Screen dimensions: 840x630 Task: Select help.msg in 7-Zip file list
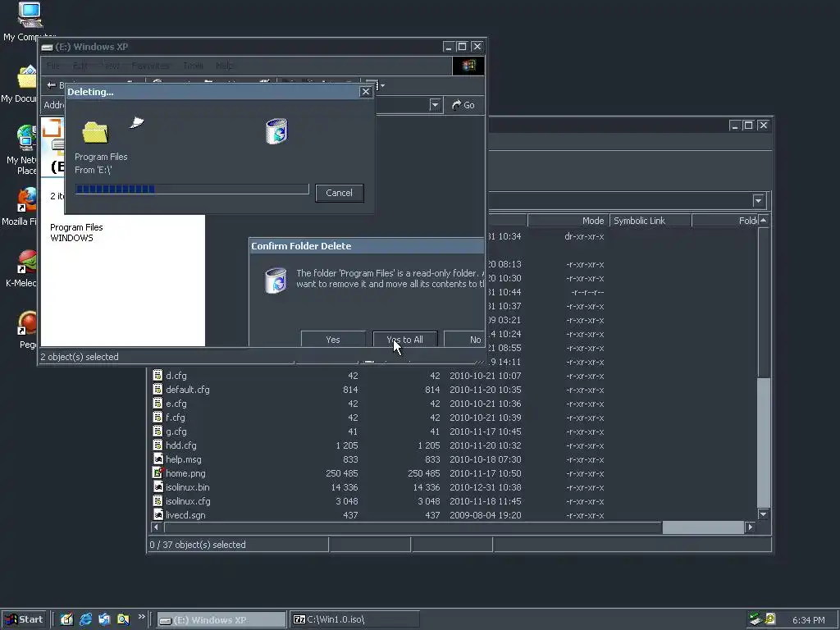(184, 459)
